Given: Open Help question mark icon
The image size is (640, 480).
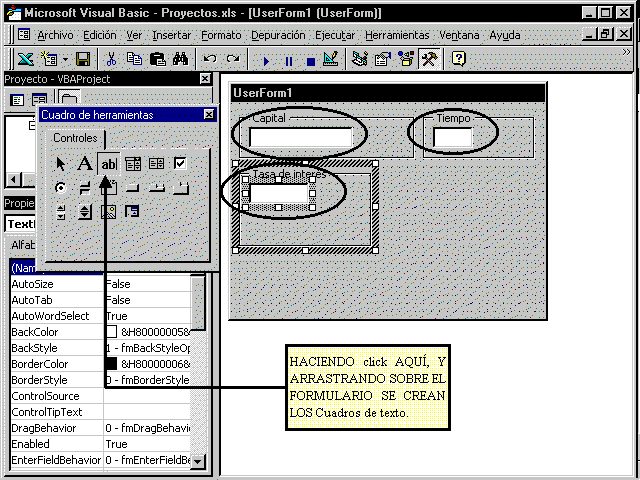Looking at the screenshot, I should [459, 59].
